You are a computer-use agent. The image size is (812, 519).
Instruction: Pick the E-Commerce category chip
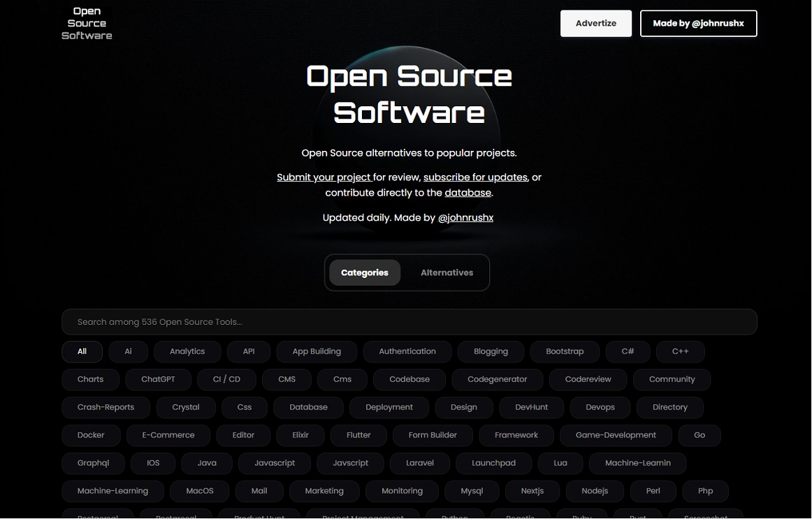(x=168, y=435)
